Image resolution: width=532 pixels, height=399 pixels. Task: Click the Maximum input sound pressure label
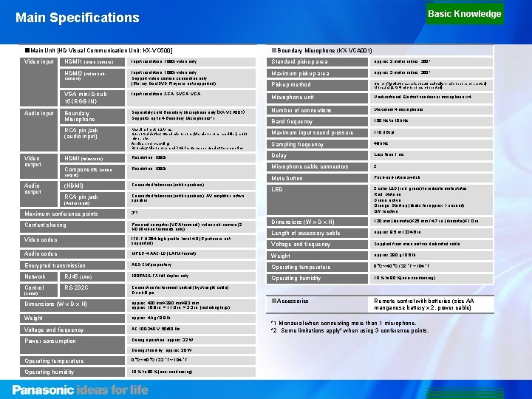(317, 133)
